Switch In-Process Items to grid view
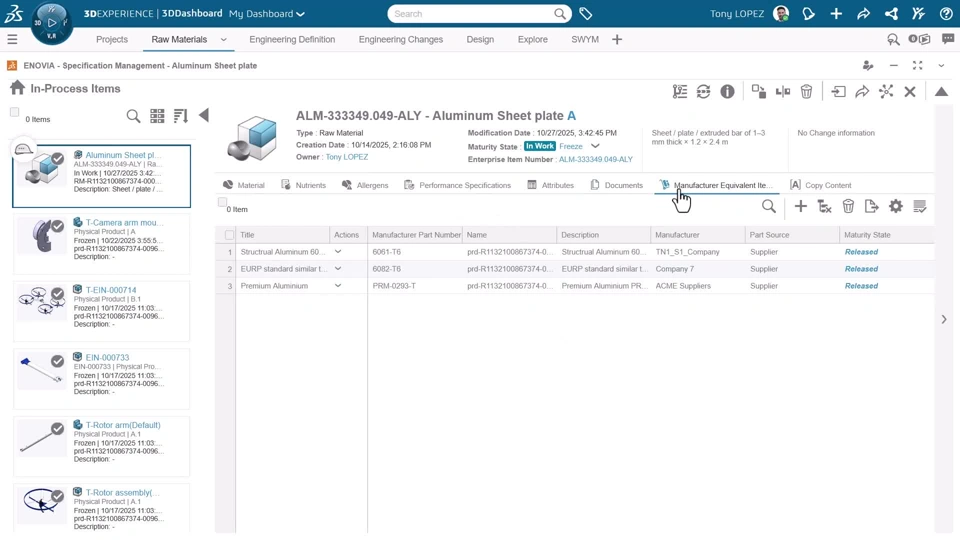The image size is (960, 540). [x=157, y=116]
